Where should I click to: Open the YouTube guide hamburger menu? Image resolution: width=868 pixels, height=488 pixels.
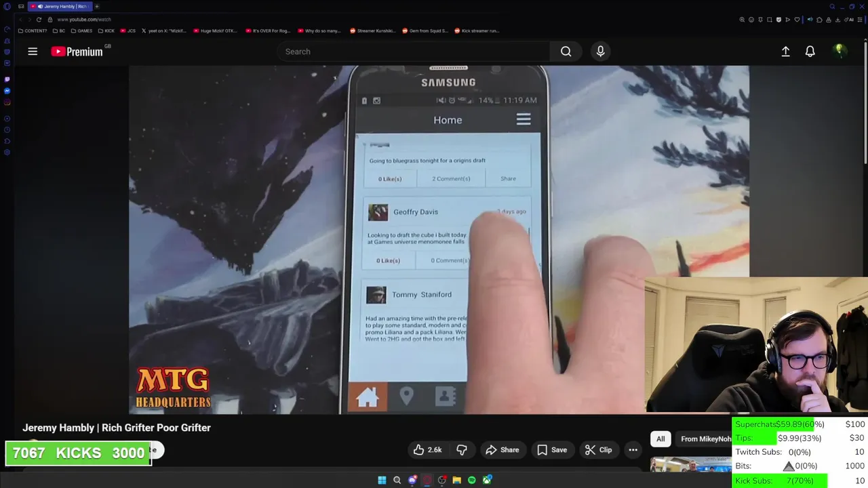click(33, 52)
